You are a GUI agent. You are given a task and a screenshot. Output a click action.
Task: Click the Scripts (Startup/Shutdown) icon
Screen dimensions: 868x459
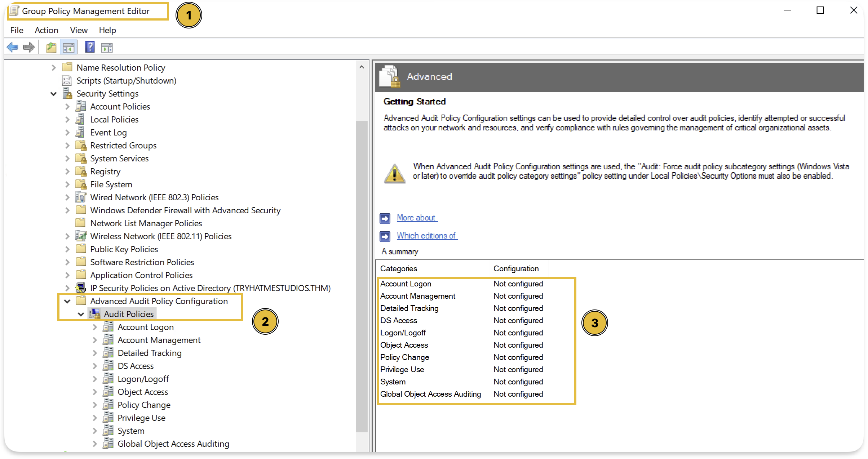click(67, 80)
